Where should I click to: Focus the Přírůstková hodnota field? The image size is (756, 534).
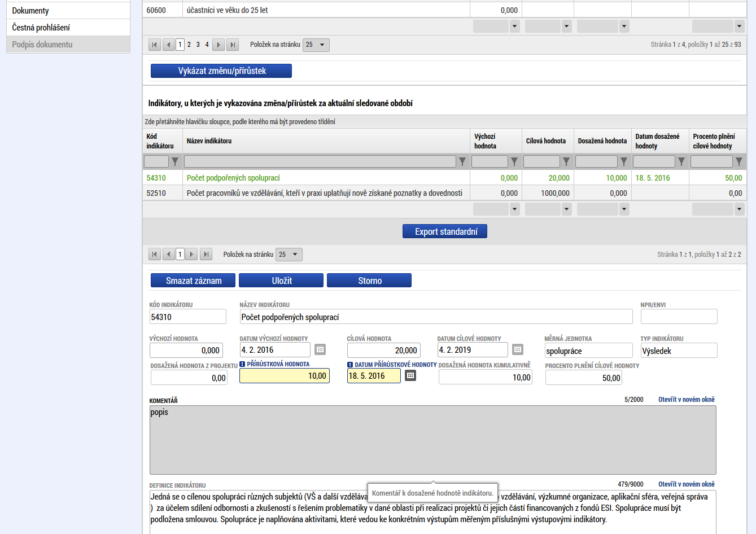click(x=285, y=376)
